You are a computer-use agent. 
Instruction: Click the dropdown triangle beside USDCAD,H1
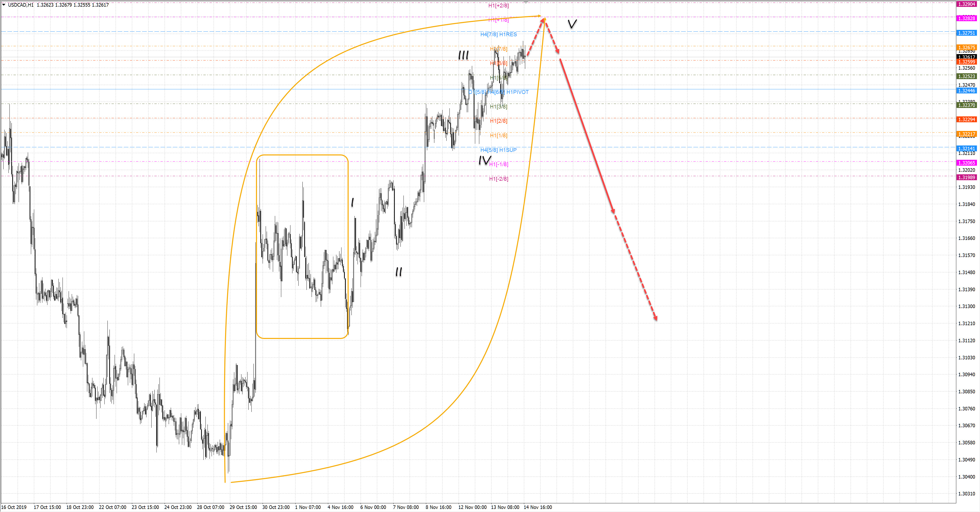click(x=4, y=5)
